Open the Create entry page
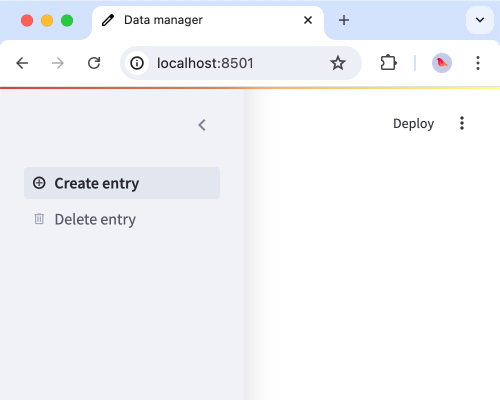Screen dimensions: 500x400 122,183
